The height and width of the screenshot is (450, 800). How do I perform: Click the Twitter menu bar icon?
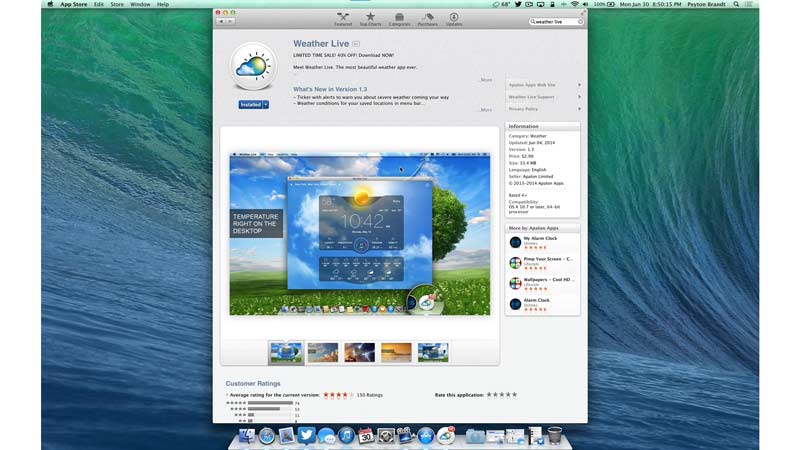point(518,4)
